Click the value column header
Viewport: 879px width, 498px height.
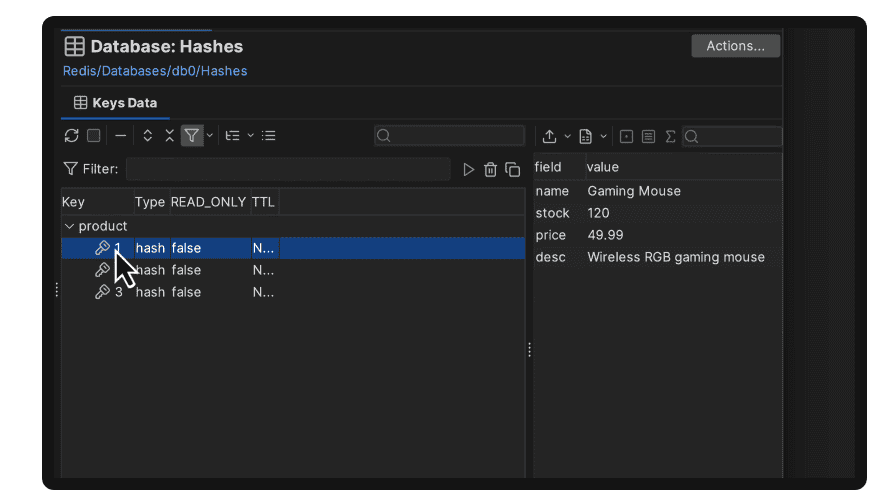point(683,167)
